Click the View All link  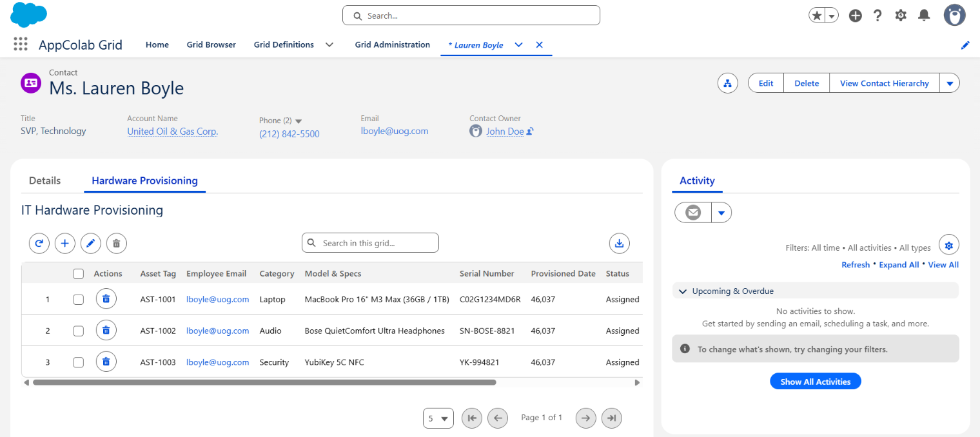(943, 265)
